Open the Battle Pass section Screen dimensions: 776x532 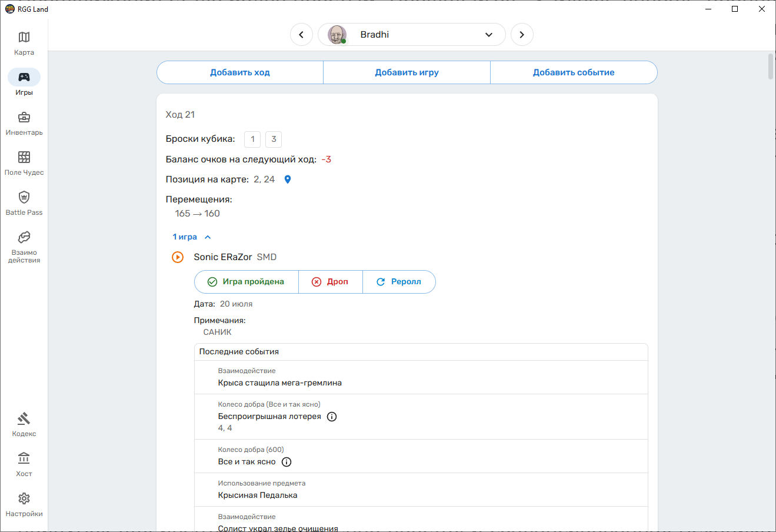pos(24,204)
